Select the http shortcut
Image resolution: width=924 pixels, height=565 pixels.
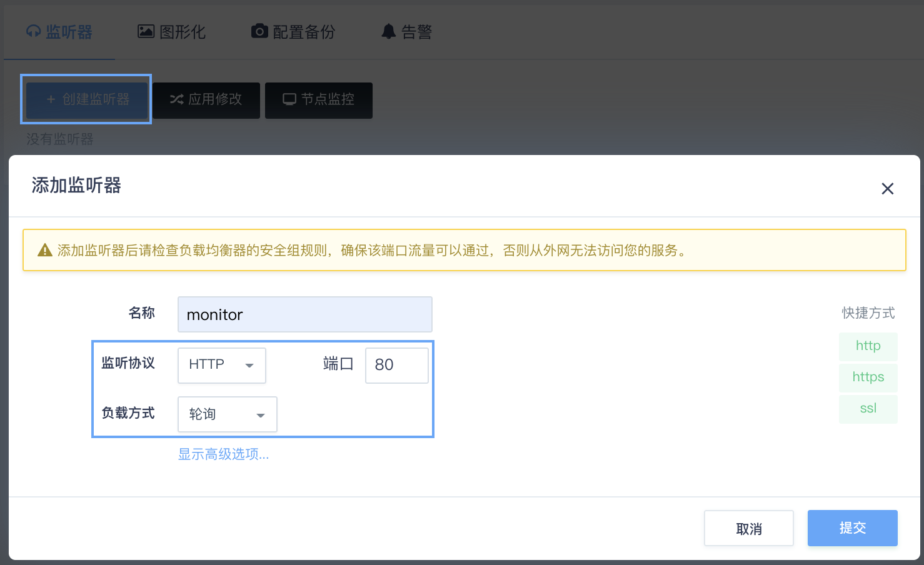868,346
